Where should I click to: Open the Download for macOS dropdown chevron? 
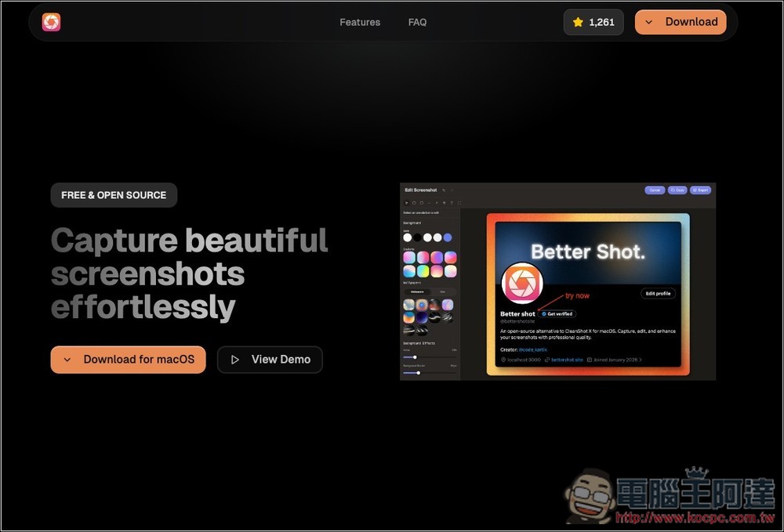tap(67, 360)
